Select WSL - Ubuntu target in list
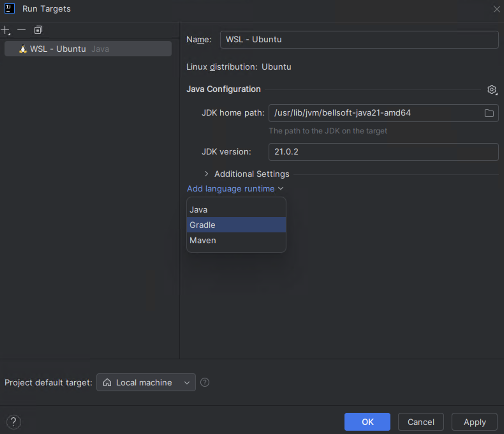Screen dimensions: 504x434 pyautogui.click(x=88, y=49)
